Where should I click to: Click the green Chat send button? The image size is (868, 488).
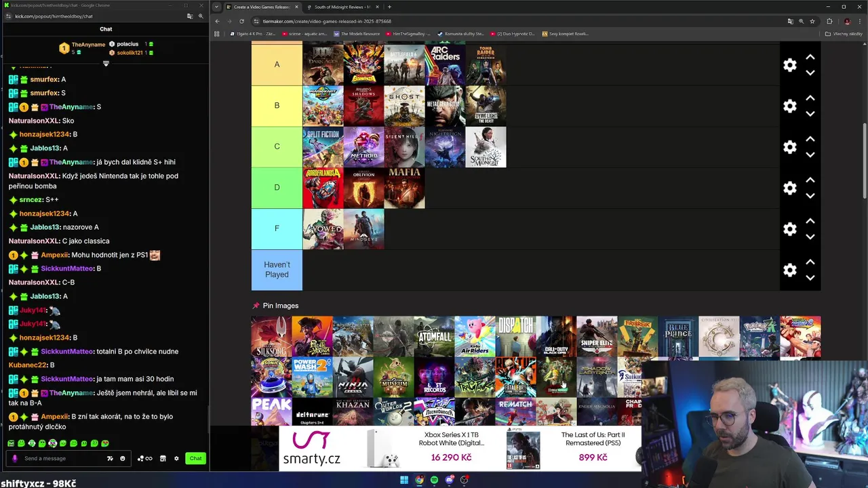tap(195, 458)
